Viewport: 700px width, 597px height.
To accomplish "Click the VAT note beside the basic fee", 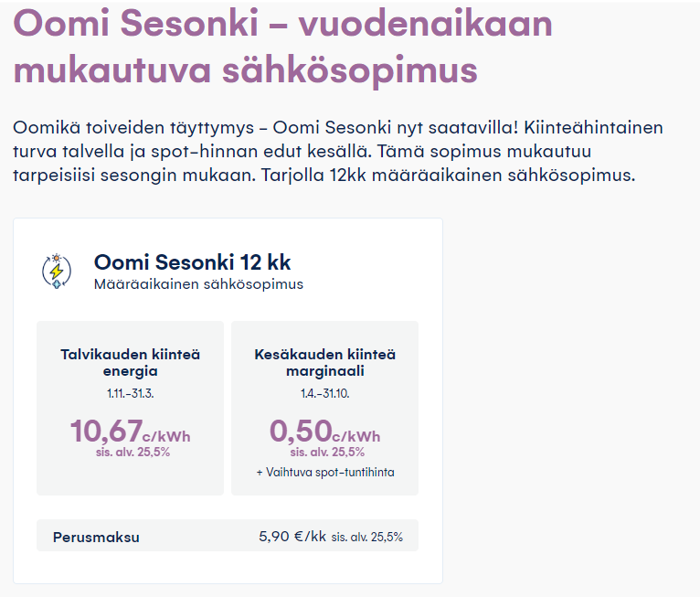I will [366, 538].
